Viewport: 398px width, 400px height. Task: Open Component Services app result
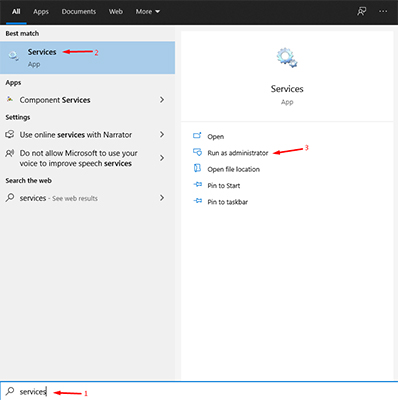[x=87, y=100]
